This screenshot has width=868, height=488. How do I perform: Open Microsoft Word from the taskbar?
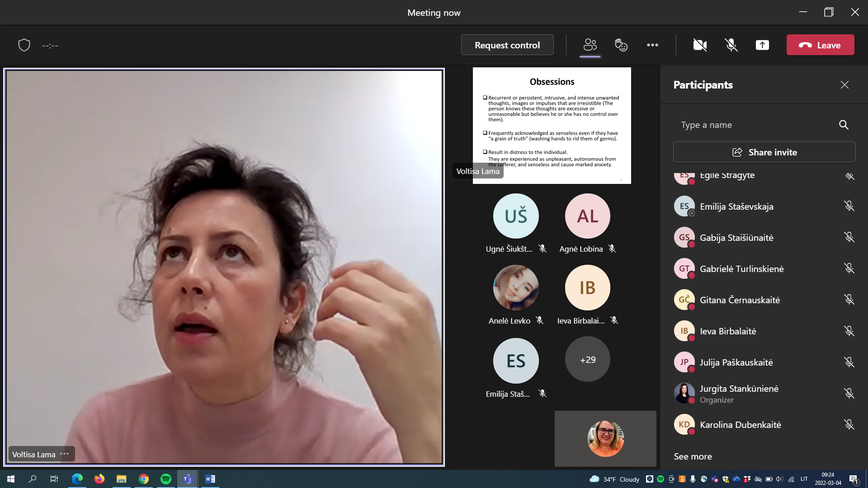click(210, 479)
